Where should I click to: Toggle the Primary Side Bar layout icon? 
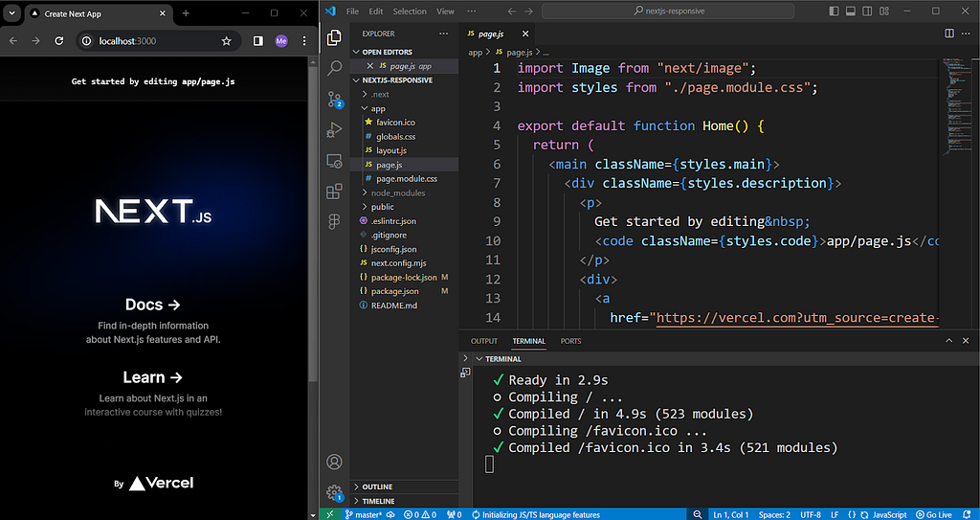click(834, 11)
